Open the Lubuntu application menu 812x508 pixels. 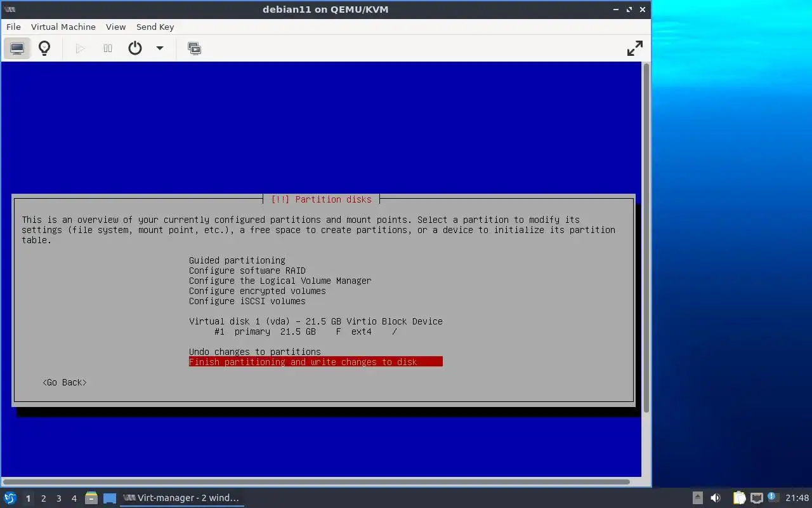[x=10, y=498]
